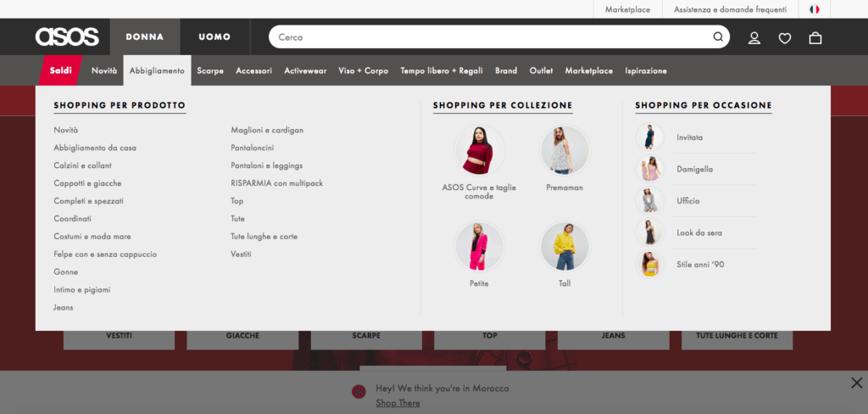Image resolution: width=868 pixels, height=414 pixels.
Task: Select Novità under Shopping per prodotto
Action: (x=66, y=130)
